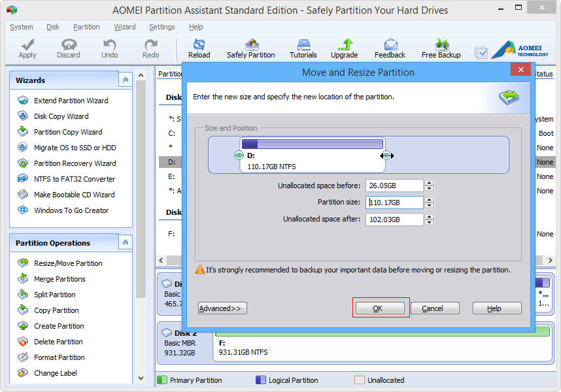
Task: Select Merge Partitions in Partition Operations
Action: [59, 279]
